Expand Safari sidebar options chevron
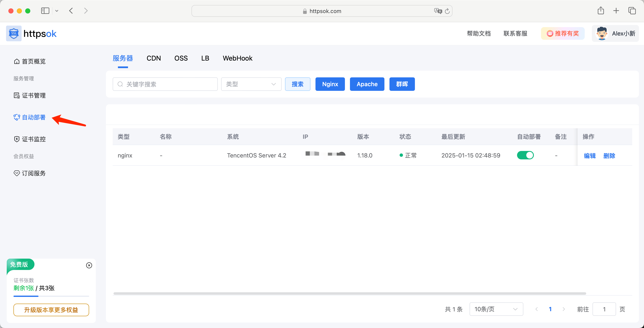This screenshot has width=644, height=328. click(57, 11)
